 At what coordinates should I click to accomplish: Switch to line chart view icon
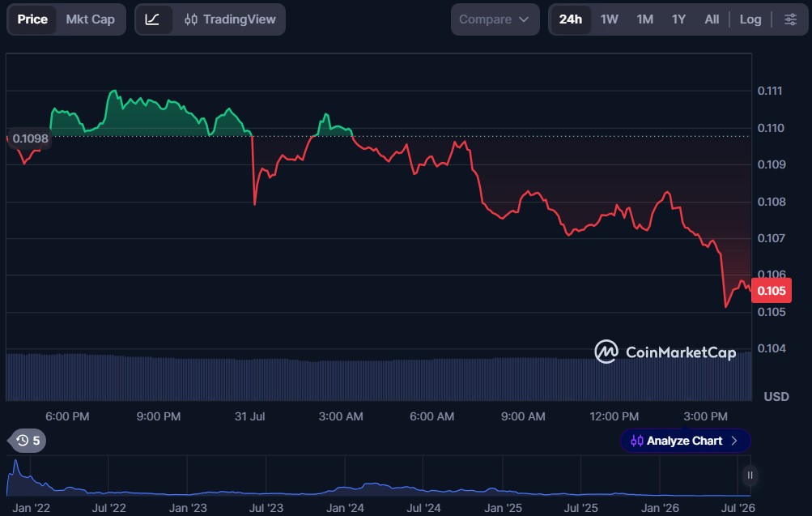click(x=152, y=19)
